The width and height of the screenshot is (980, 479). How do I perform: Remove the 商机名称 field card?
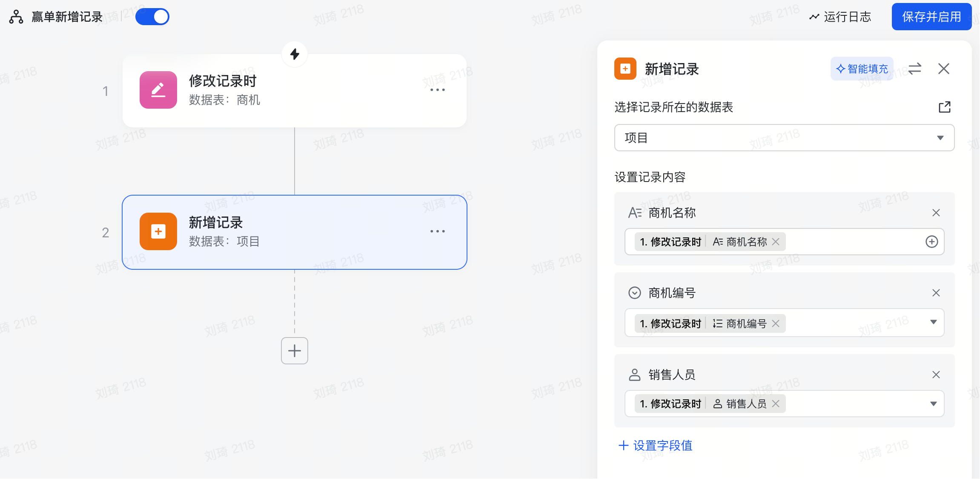[936, 213]
